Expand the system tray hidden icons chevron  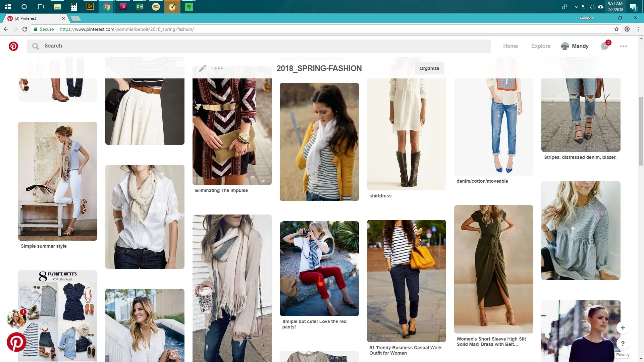(x=576, y=7)
